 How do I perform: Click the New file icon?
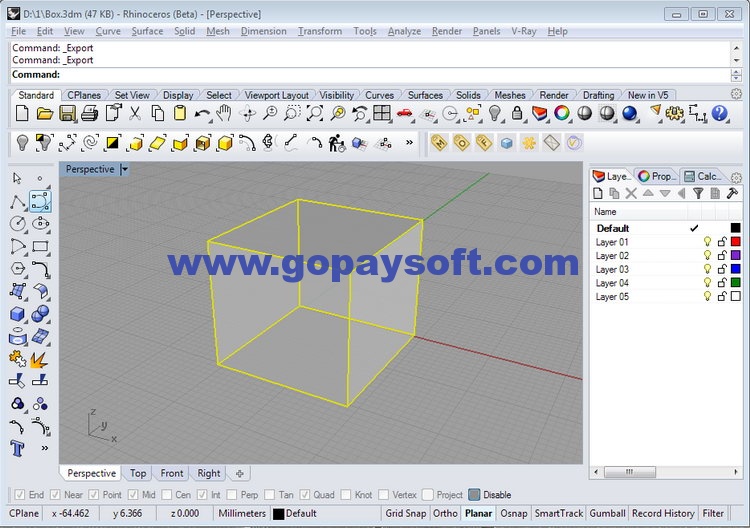(x=22, y=113)
